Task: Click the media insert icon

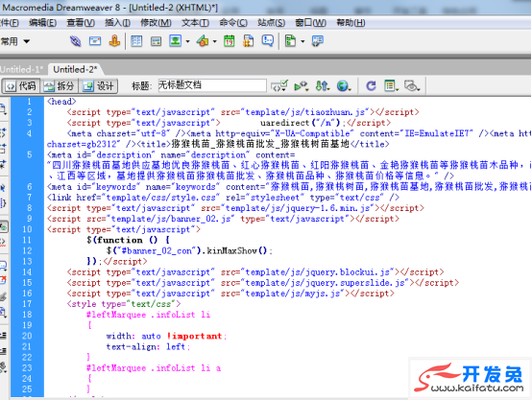Action: pyautogui.click(x=203, y=41)
